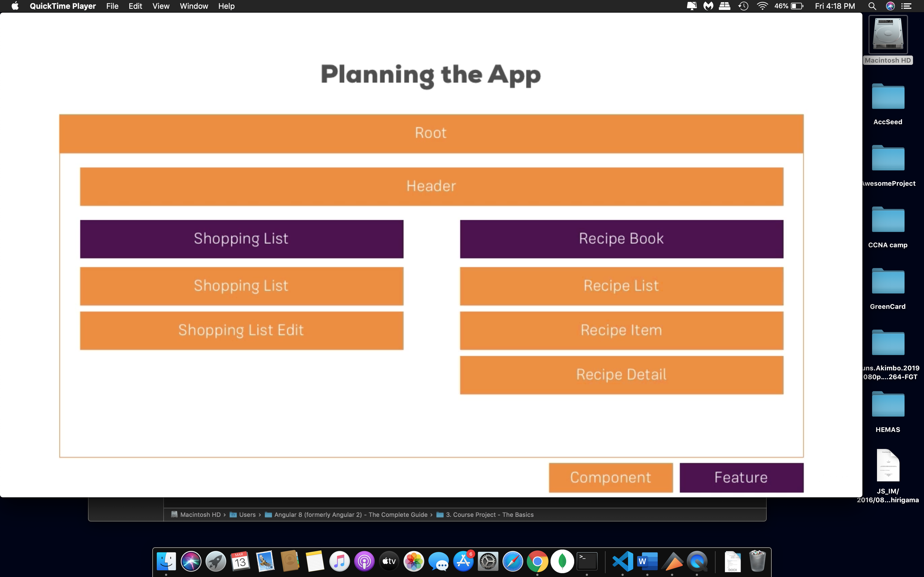The height and width of the screenshot is (577, 924).
Task: Open the Window menu
Action: (194, 6)
